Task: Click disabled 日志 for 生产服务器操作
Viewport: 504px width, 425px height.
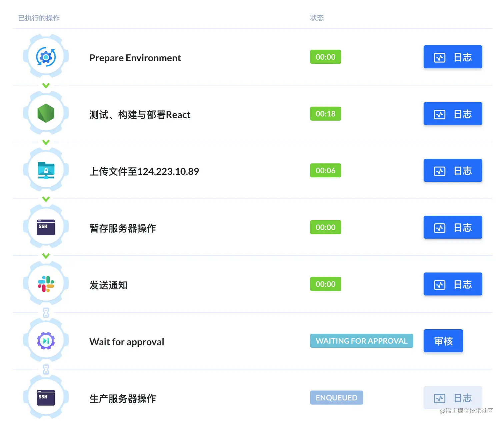Action: pos(453,398)
